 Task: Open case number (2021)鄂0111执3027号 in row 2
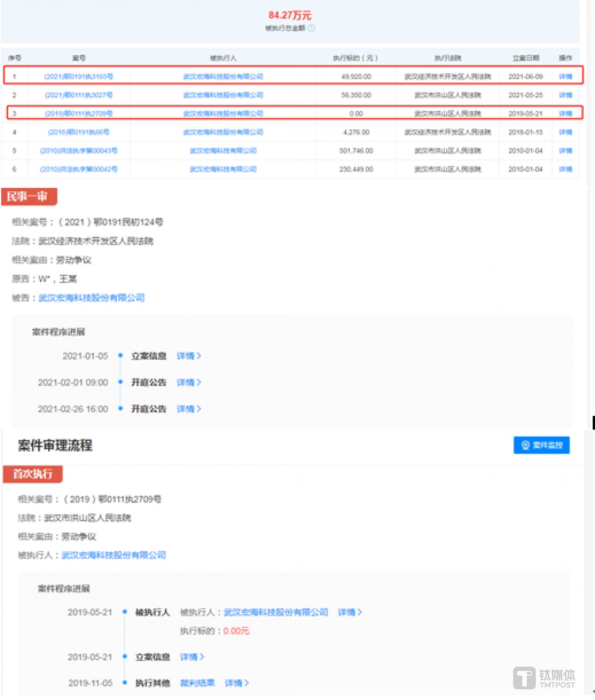click(x=79, y=95)
